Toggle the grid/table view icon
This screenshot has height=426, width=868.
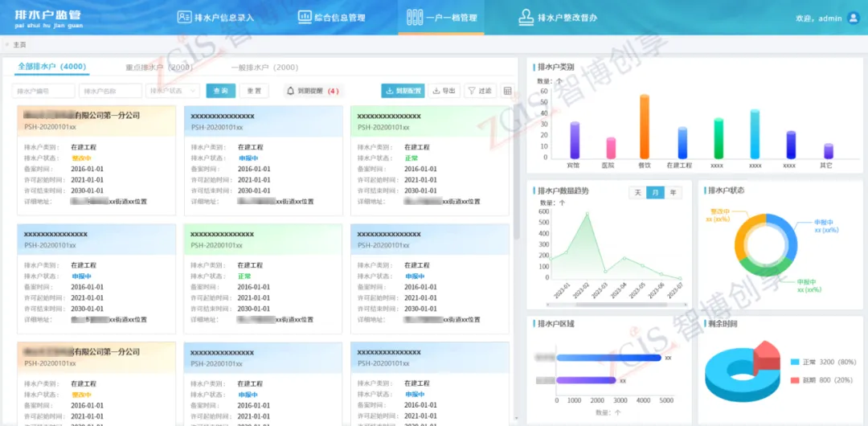[x=507, y=91]
